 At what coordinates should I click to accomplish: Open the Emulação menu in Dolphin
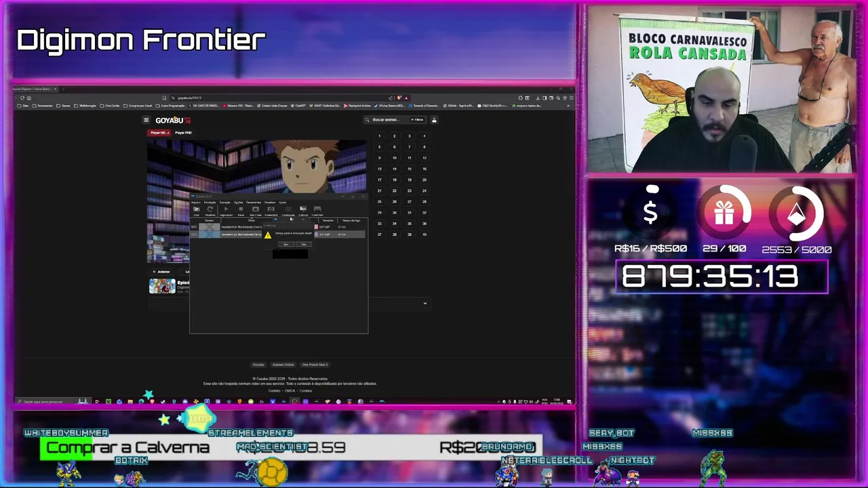210,203
